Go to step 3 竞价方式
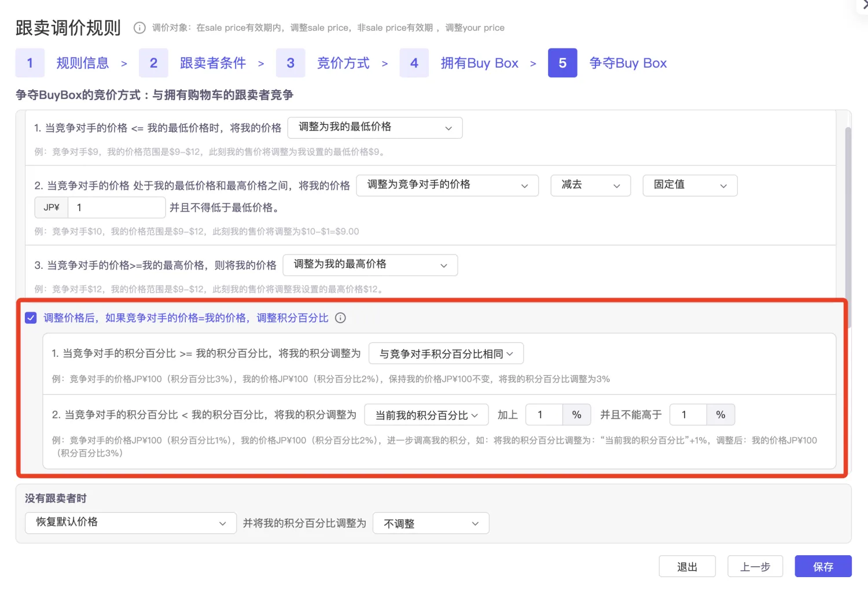This screenshot has height=591, width=868. coord(323,63)
